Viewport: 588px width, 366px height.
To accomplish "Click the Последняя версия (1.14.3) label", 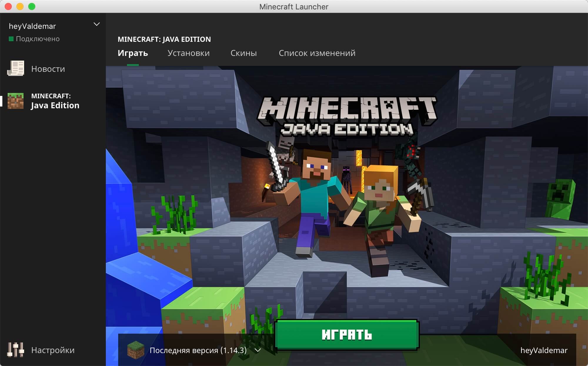I will (198, 350).
